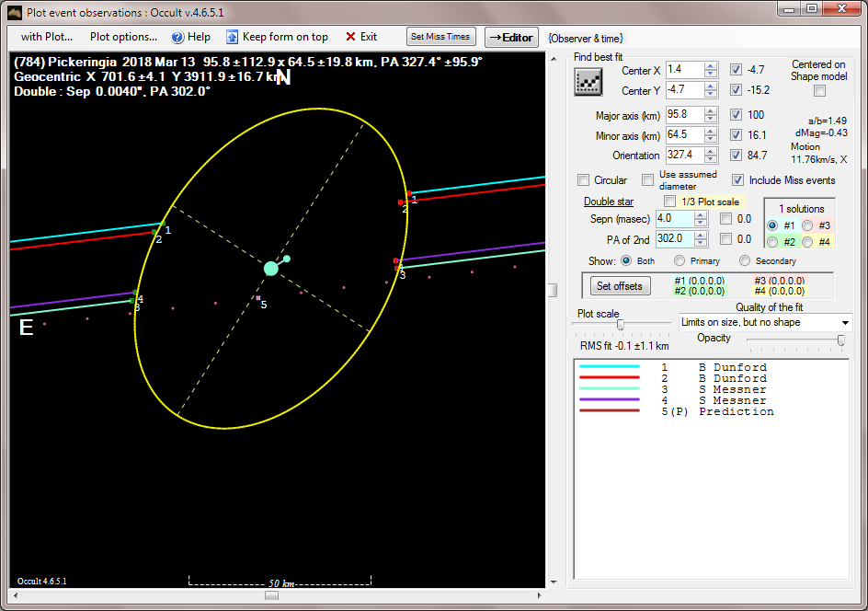The height and width of the screenshot is (611, 868).
Task: Select solution #2 radio button
Action: click(x=772, y=242)
